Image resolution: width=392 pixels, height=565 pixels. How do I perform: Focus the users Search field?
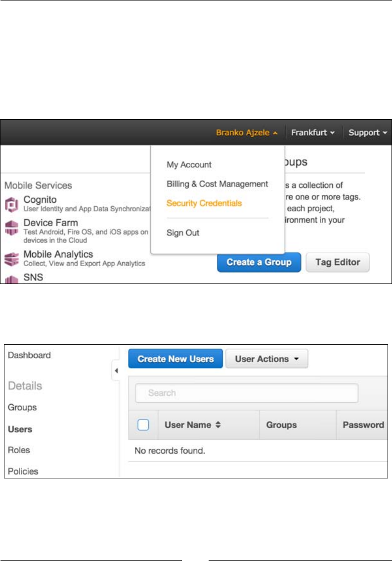click(246, 393)
